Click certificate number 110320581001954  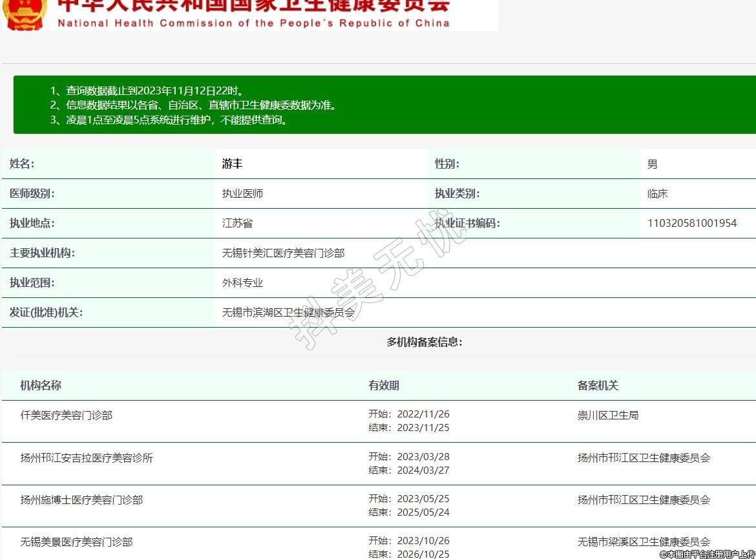(691, 224)
